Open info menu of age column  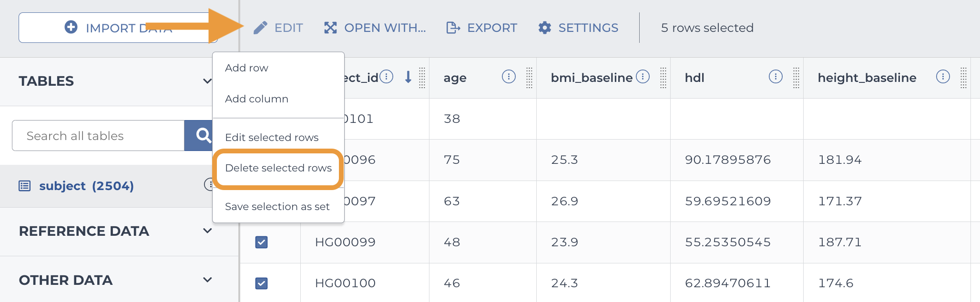[x=509, y=77]
